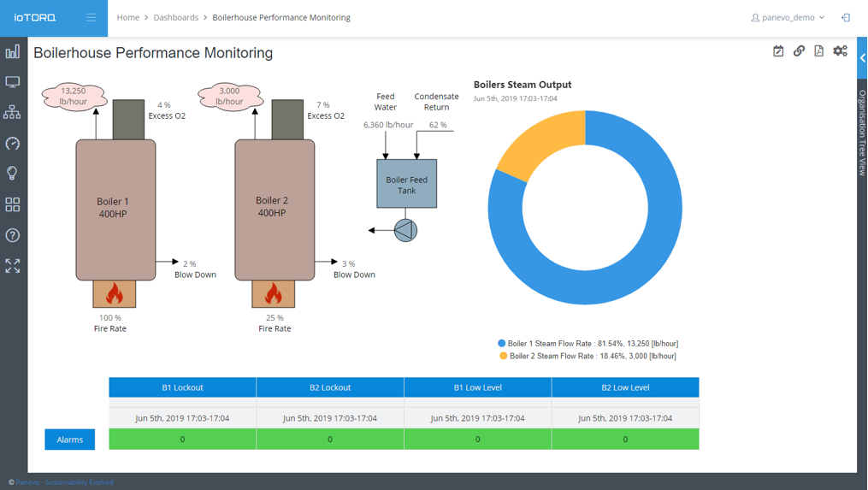868x490 pixels.
Task: Click Boilerhouse Performance Monitoring breadcrumb
Action: pyautogui.click(x=281, y=18)
